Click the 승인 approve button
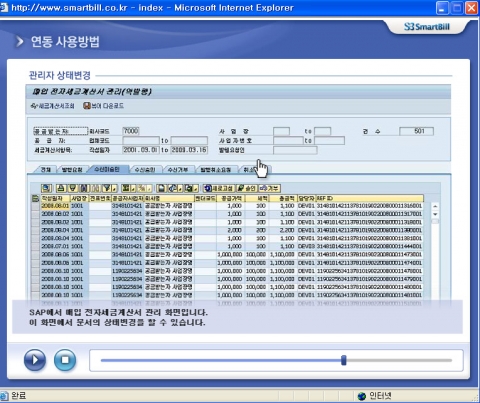 click(x=247, y=188)
